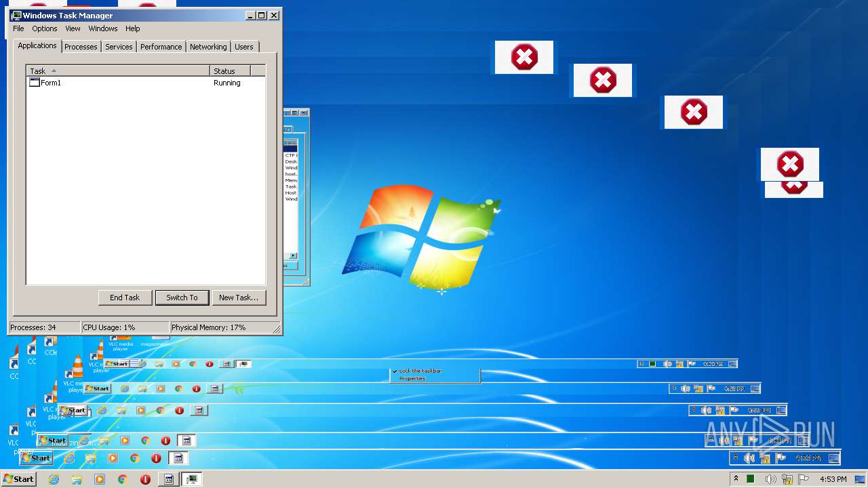Switch to the Users tab

pyautogui.click(x=244, y=47)
